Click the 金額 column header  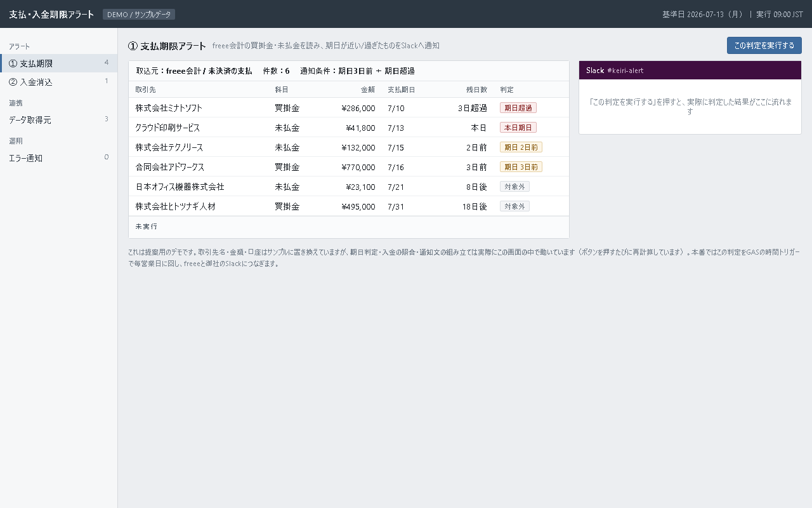click(x=368, y=90)
